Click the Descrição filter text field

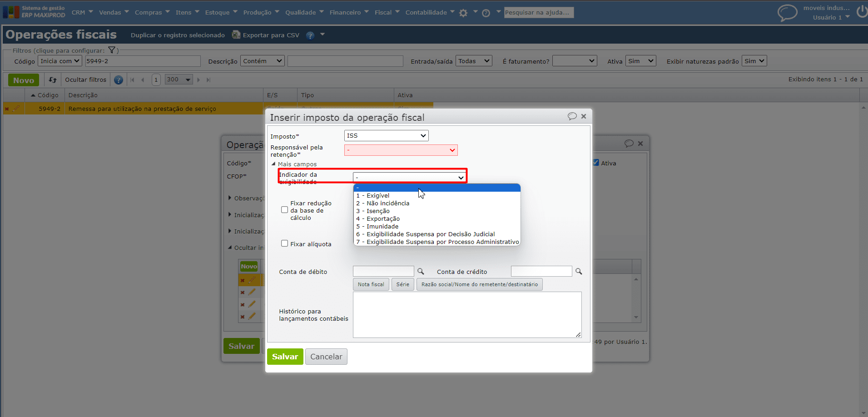click(345, 61)
